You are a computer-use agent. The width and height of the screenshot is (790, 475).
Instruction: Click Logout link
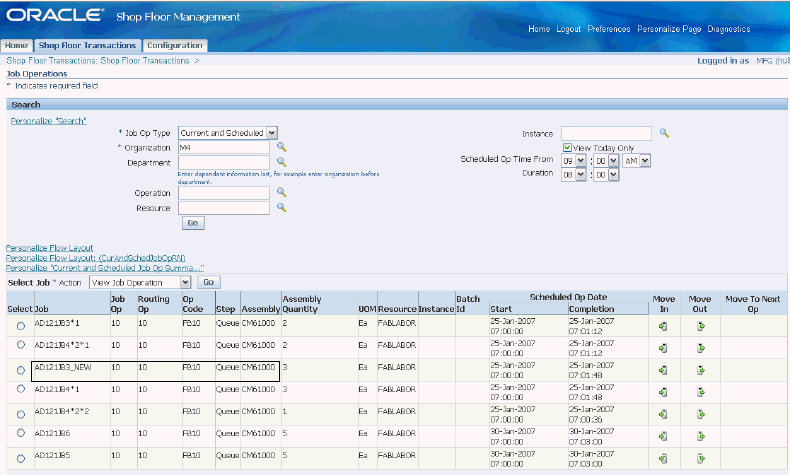click(x=568, y=29)
